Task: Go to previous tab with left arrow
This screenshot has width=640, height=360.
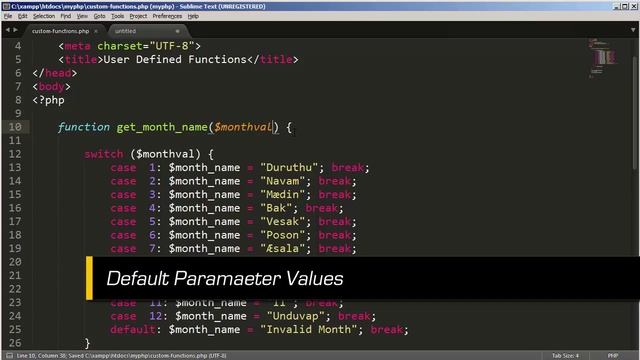Action: coord(8,30)
